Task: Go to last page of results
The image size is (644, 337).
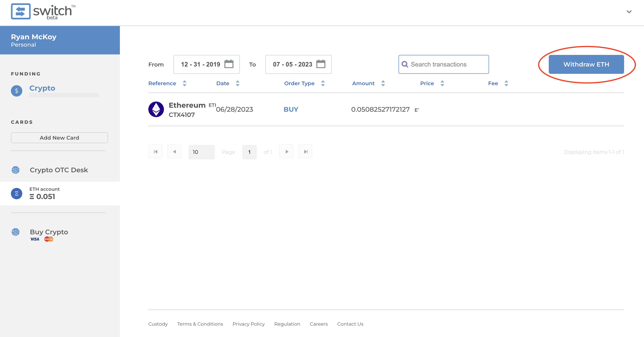Action: 305,151
